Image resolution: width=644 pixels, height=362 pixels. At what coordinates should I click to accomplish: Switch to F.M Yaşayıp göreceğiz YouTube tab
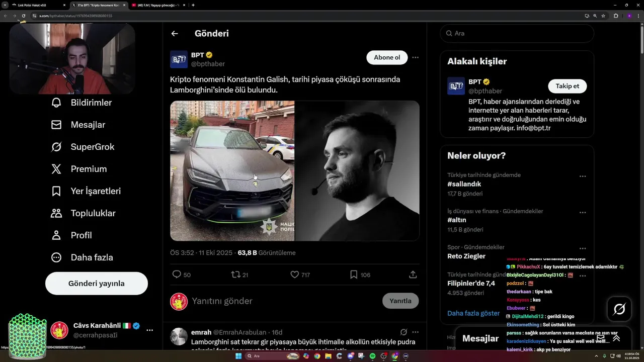coord(159,5)
